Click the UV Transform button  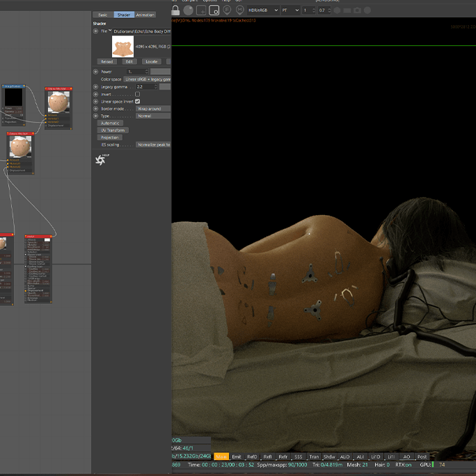coord(113,130)
